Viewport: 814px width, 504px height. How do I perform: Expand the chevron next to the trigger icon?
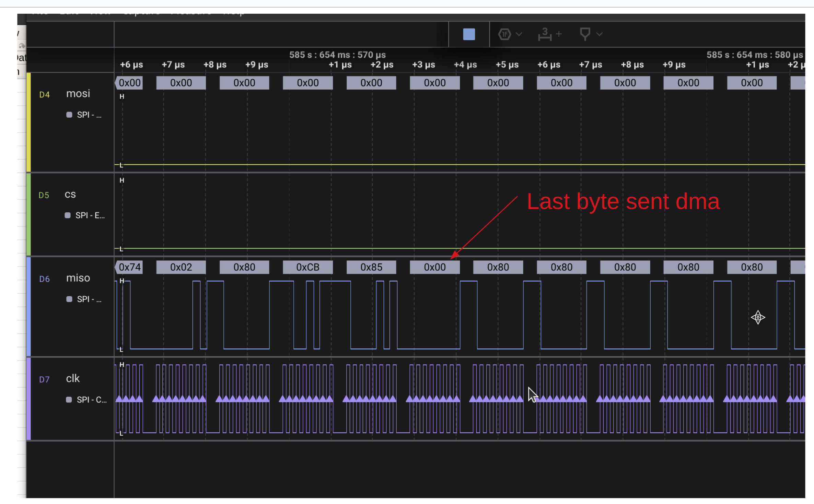(600, 34)
